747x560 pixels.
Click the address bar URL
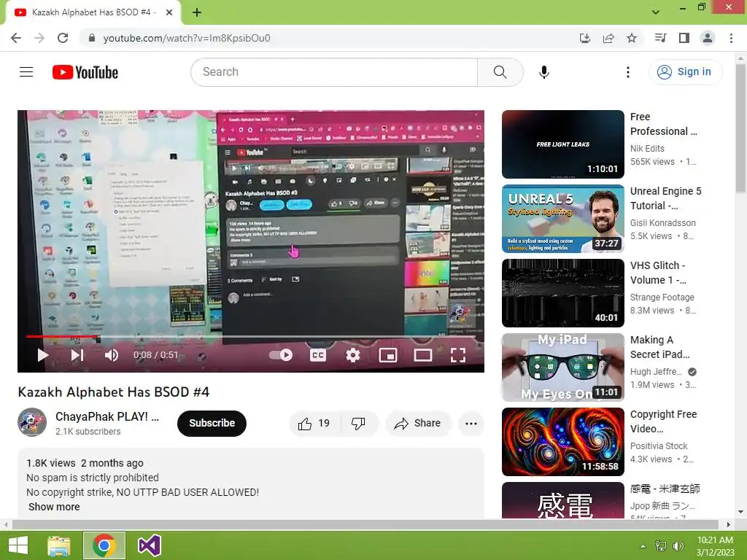tap(187, 38)
